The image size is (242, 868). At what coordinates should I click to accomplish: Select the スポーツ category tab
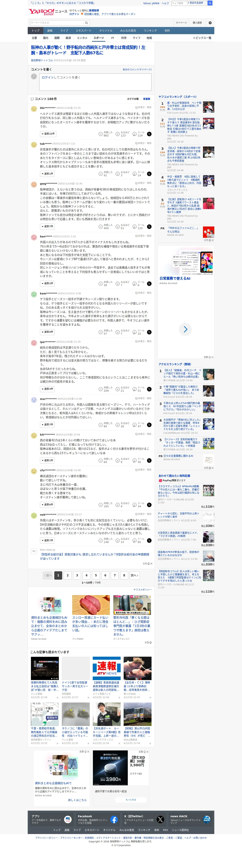tap(99, 38)
